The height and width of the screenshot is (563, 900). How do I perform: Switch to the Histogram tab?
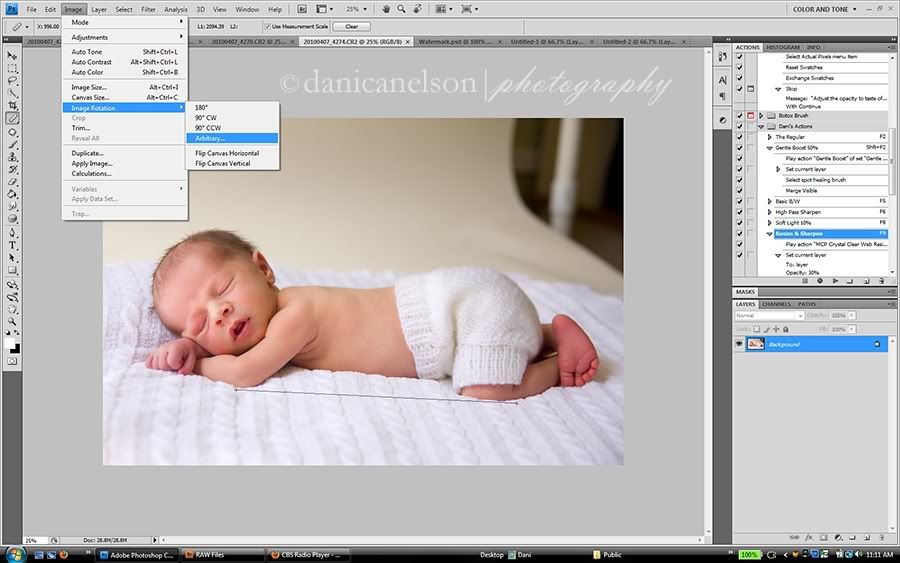tap(783, 47)
